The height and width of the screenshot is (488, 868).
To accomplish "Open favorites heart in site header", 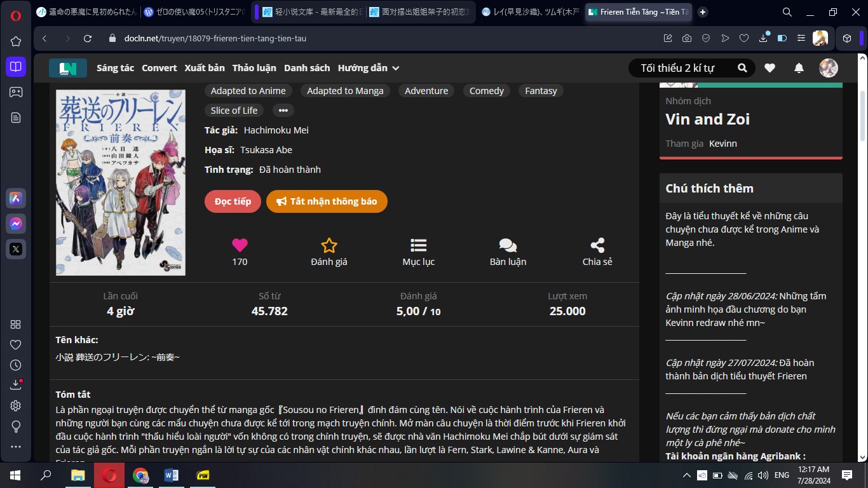I will point(770,68).
